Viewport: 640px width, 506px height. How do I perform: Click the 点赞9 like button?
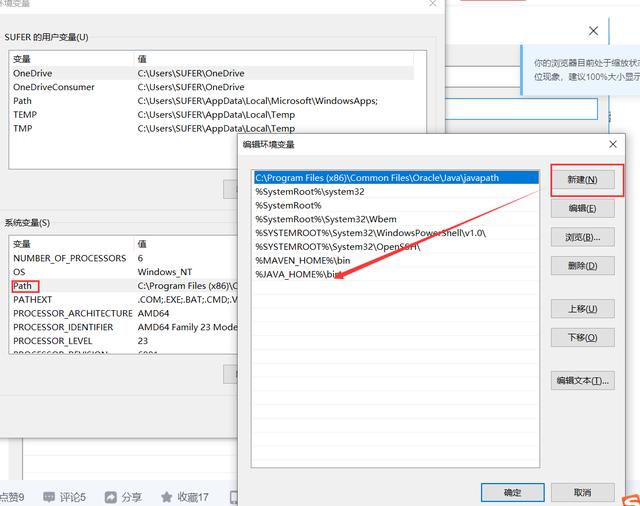click(x=11, y=497)
